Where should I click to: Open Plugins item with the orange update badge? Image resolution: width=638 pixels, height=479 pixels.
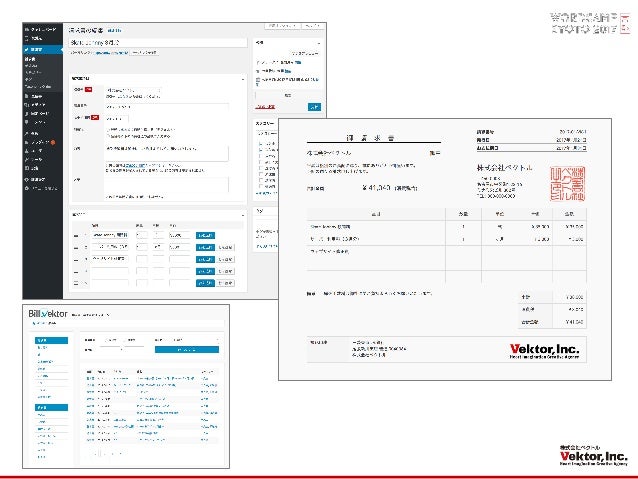pos(40,142)
